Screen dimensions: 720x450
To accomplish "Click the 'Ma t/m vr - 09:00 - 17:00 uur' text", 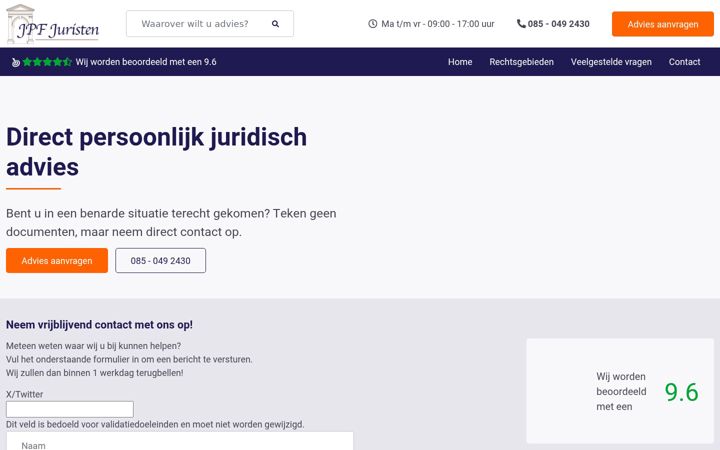I will [438, 24].
